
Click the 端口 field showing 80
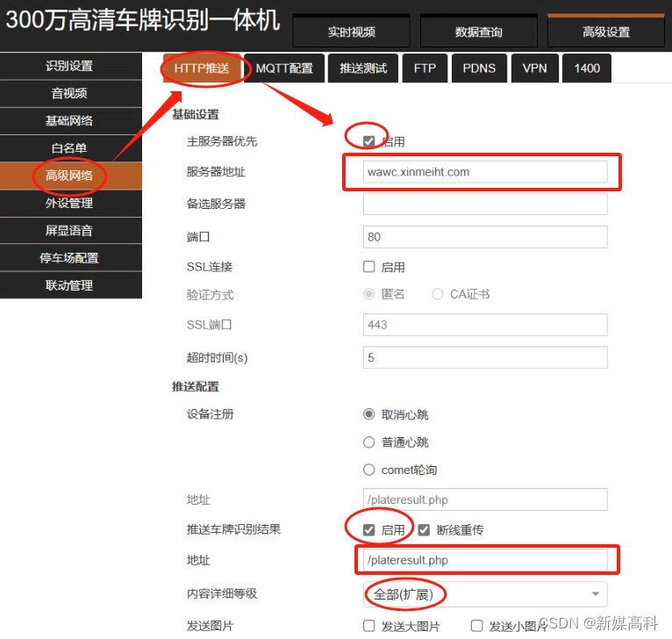(485, 237)
